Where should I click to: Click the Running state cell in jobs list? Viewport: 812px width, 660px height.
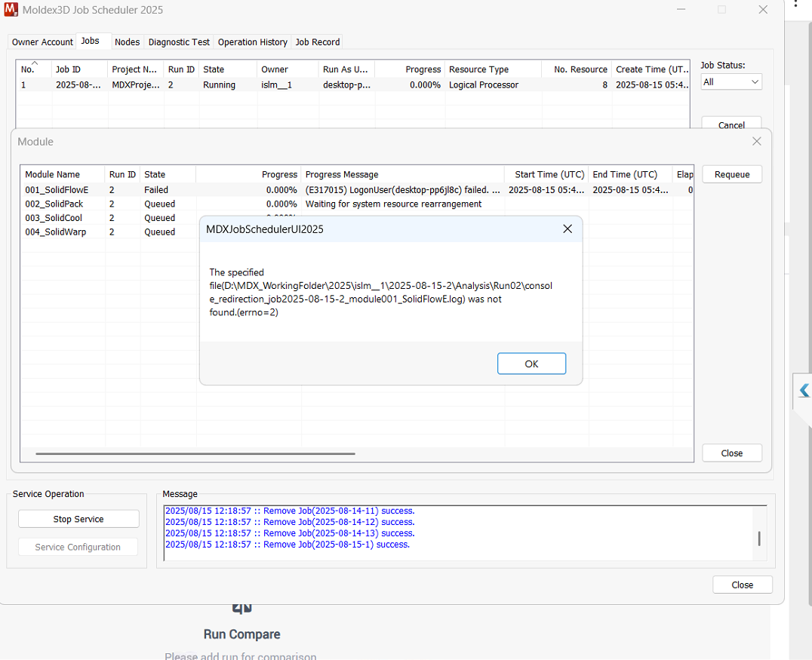pos(219,85)
